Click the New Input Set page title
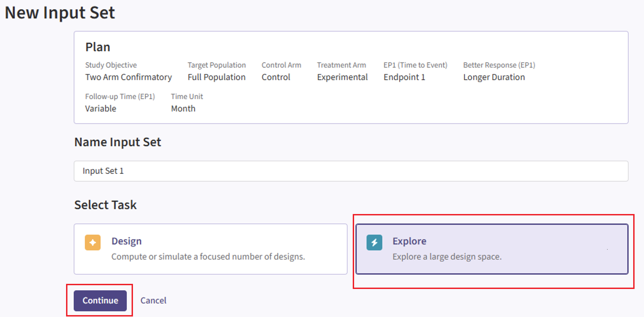This screenshot has height=317, width=644. pos(60,12)
